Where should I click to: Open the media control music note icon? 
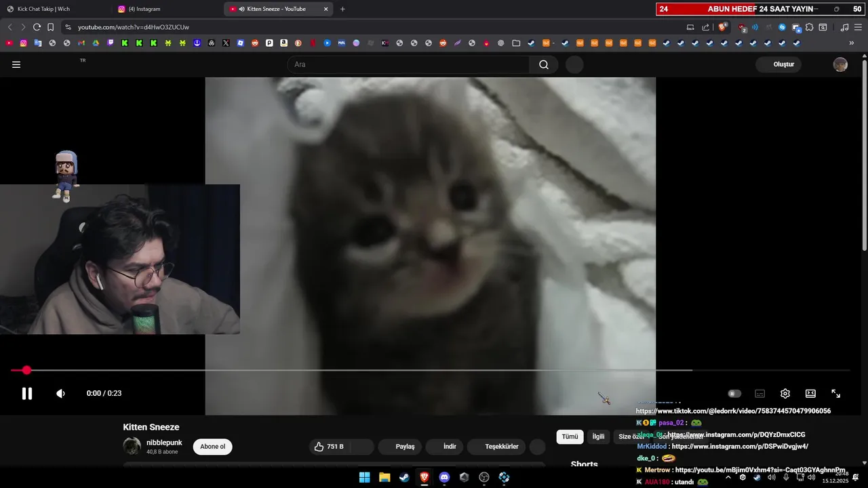[x=844, y=27]
